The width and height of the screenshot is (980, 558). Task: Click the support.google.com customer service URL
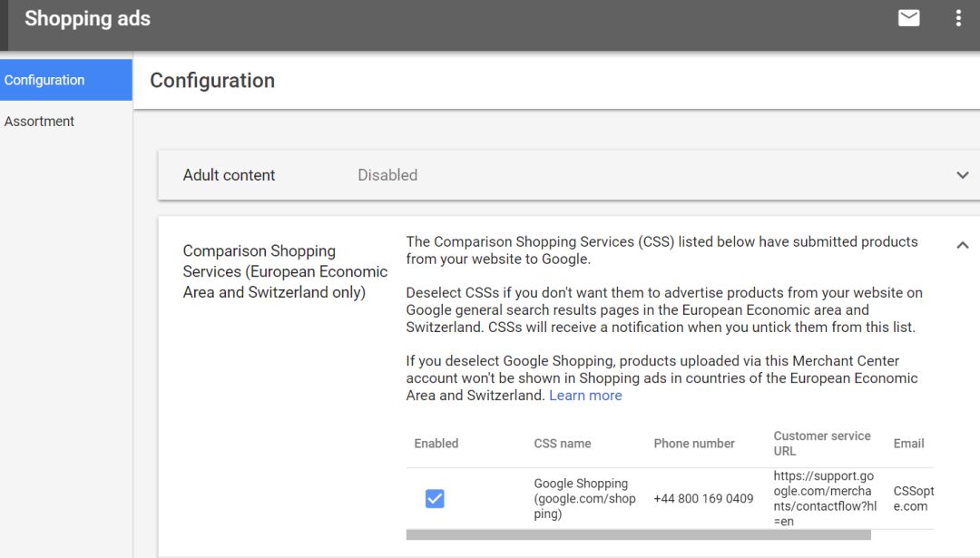click(823, 498)
